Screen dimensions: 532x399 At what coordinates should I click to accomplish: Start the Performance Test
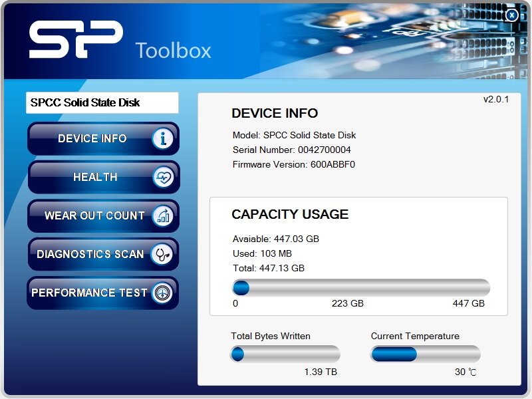point(94,293)
